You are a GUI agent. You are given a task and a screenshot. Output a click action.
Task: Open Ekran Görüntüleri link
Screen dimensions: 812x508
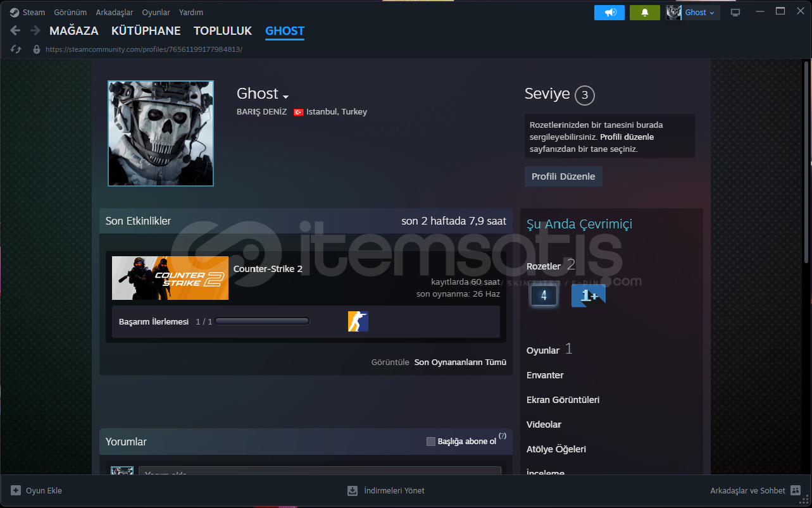pos(563,400)
